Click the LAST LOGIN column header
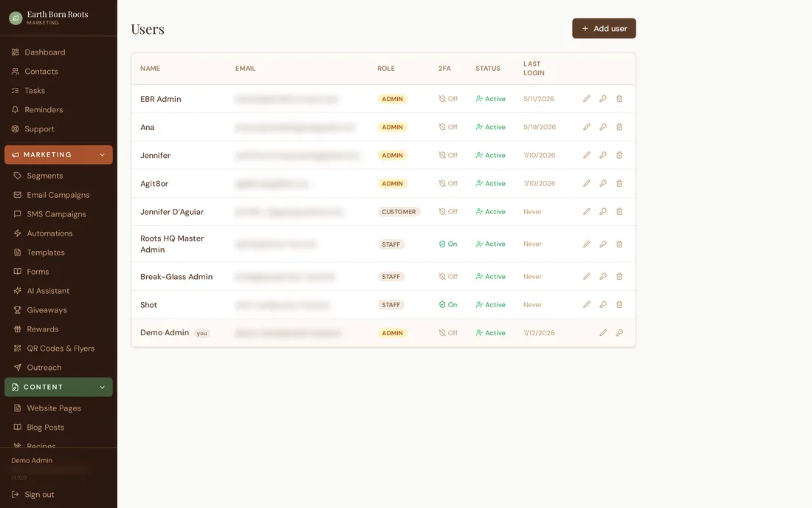Viewport: 812px width, 508px height. [x=534, y=69]
